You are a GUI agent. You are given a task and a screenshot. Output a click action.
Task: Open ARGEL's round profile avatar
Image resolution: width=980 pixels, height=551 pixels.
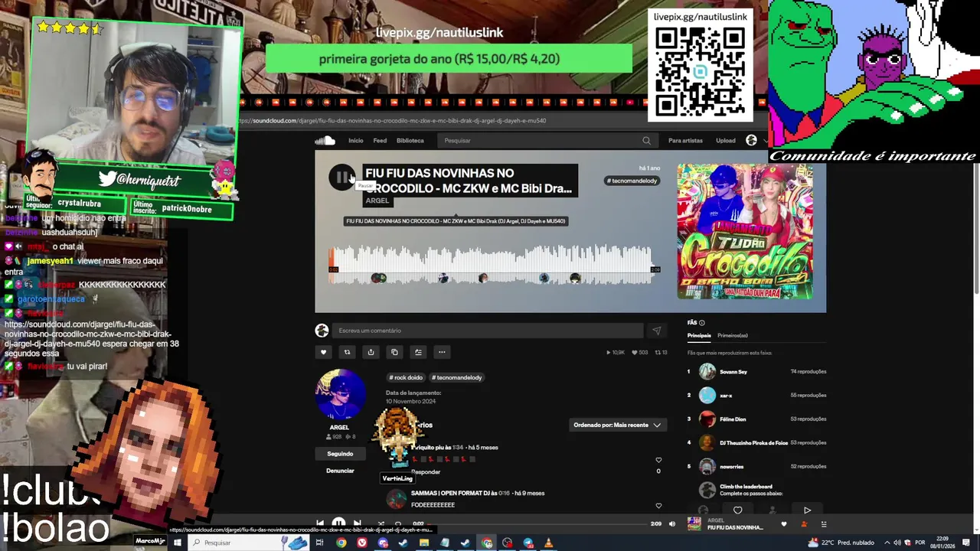[340, 394]
